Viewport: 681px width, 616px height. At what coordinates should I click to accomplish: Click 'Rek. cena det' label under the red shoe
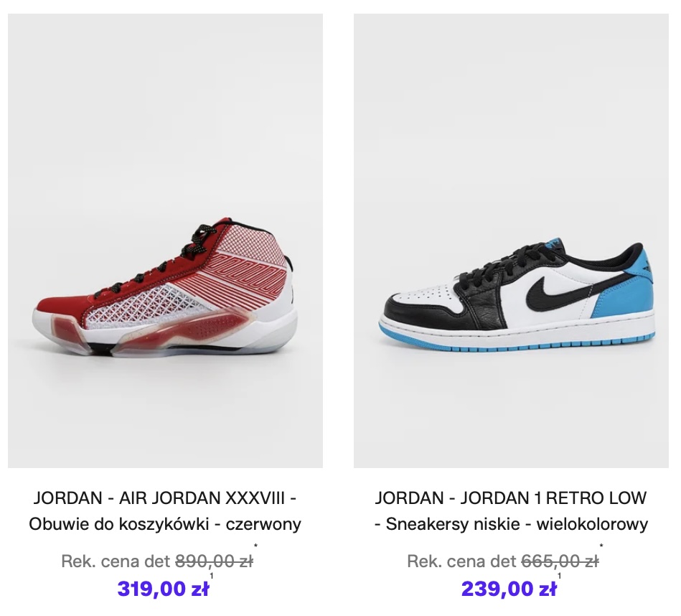point(116,561)
